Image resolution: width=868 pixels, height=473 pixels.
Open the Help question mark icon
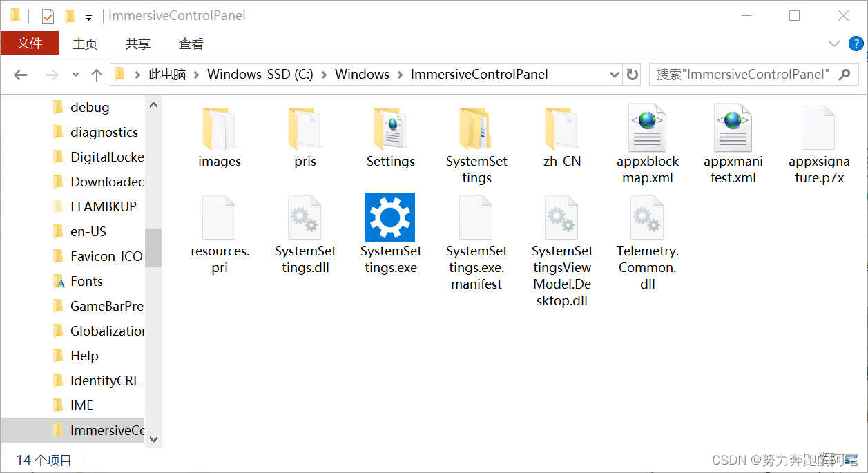point(856,44)
